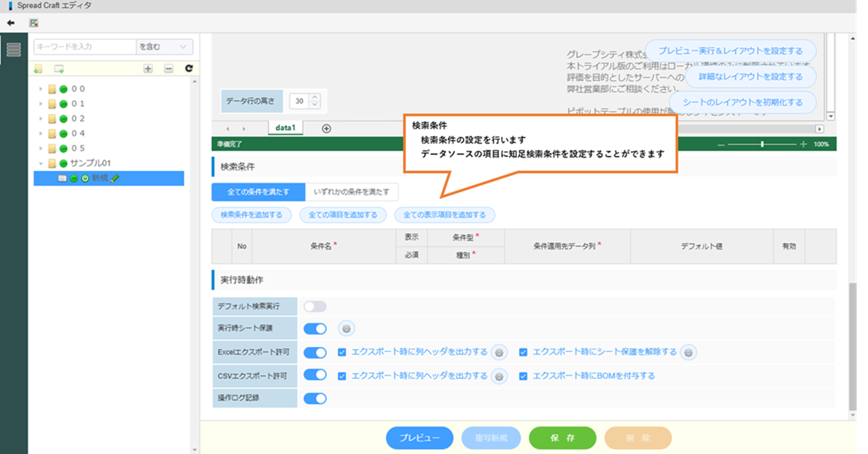Viewport: 868px width, 454px height.
Task: Disable the 操作ログ記録 toggle
Action: [315, 398]
